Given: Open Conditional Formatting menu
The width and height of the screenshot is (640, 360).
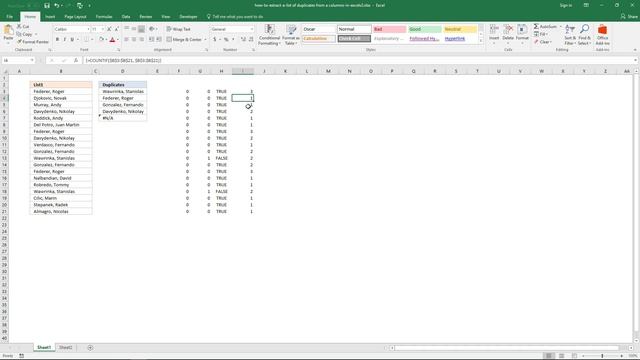Looking at the screenshot, I should tap(269, 35).
